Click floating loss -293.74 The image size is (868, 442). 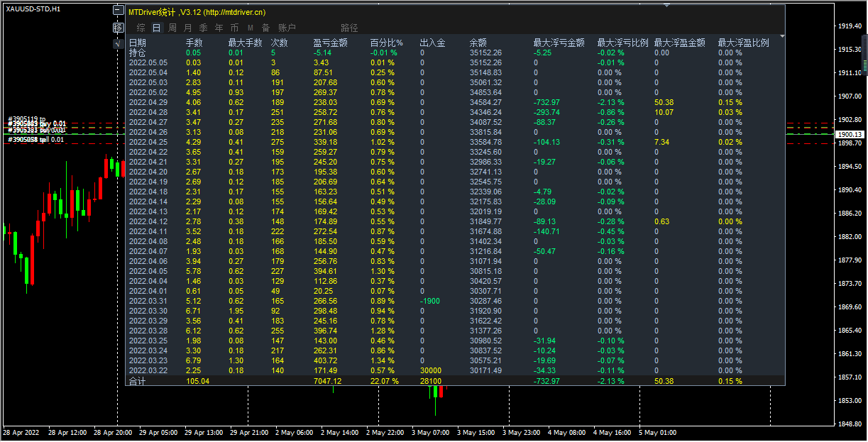(546, 112)
